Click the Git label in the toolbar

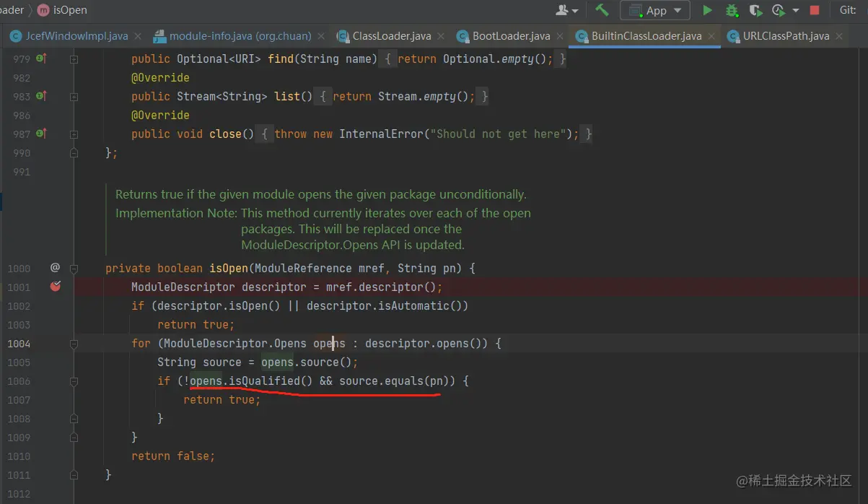point(849,10)
